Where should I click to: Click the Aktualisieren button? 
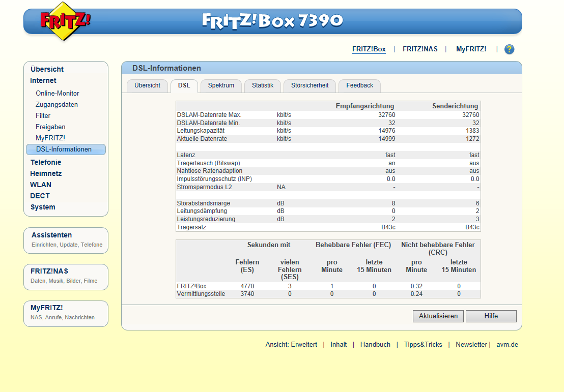[x=438, y=316]
